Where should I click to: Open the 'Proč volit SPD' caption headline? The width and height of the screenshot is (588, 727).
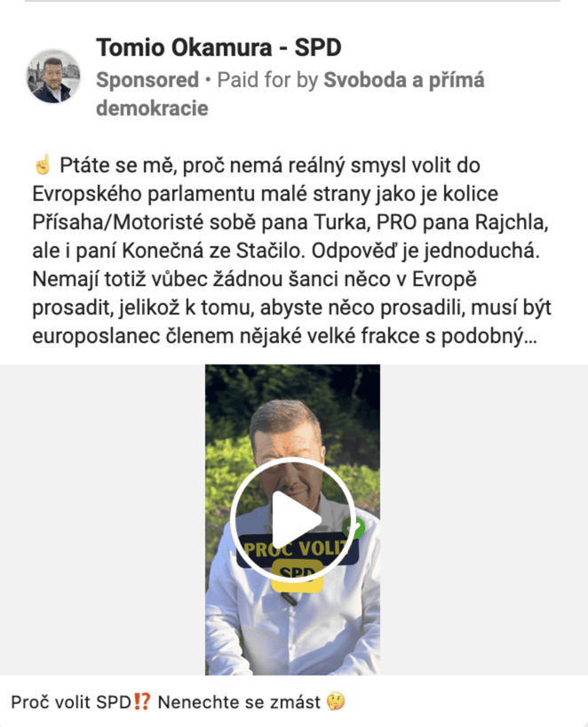(71, 702)
